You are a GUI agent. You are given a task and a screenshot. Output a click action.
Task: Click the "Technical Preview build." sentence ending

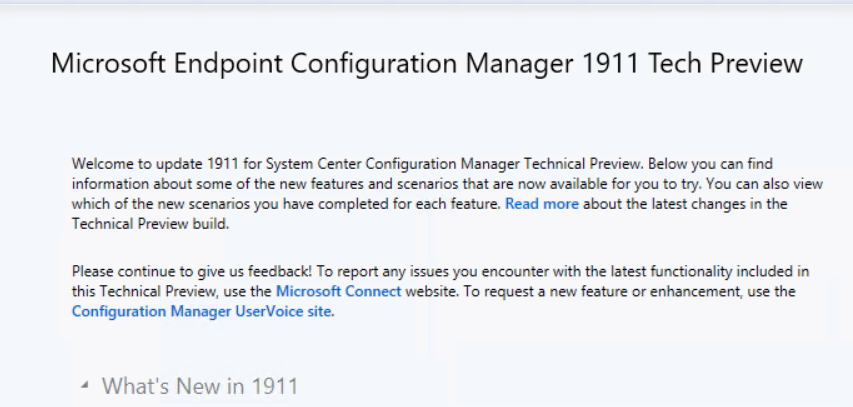[x=151, y=224]
